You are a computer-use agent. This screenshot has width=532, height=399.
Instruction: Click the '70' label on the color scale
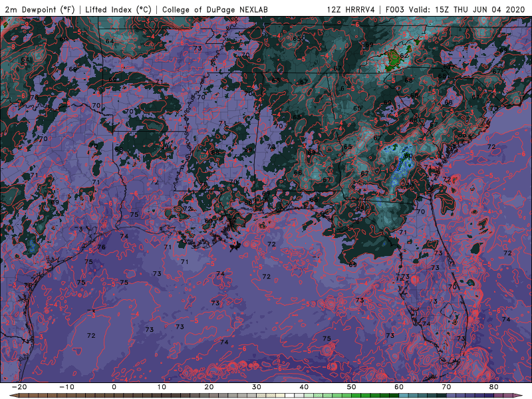tap(446, 387)
